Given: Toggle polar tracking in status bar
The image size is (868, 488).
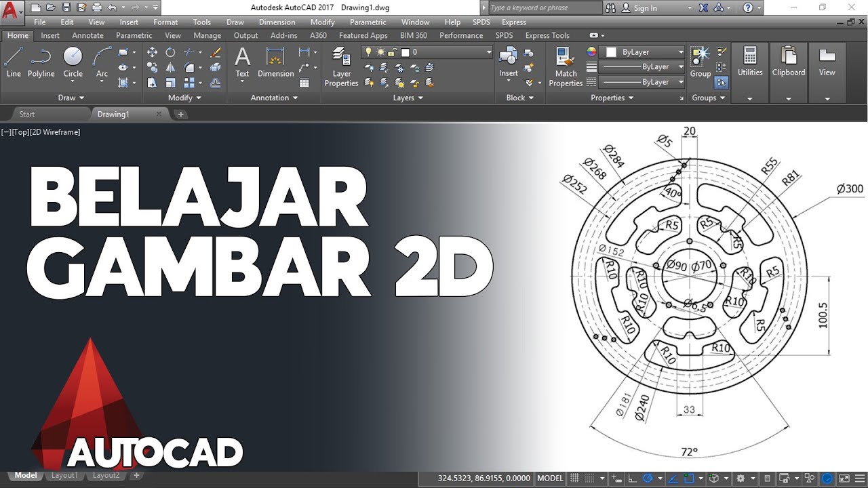Looking at the screenshot, I should (x=648, y=478).
